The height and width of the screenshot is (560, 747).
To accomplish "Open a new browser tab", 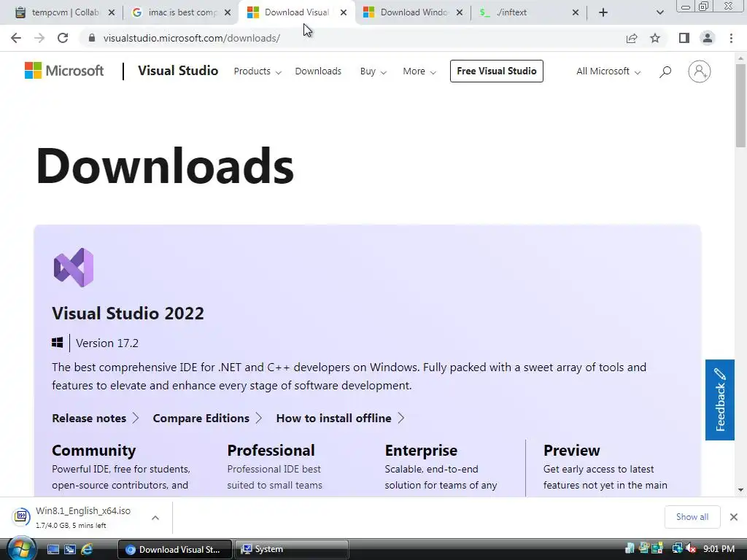I will coord(603,12).
